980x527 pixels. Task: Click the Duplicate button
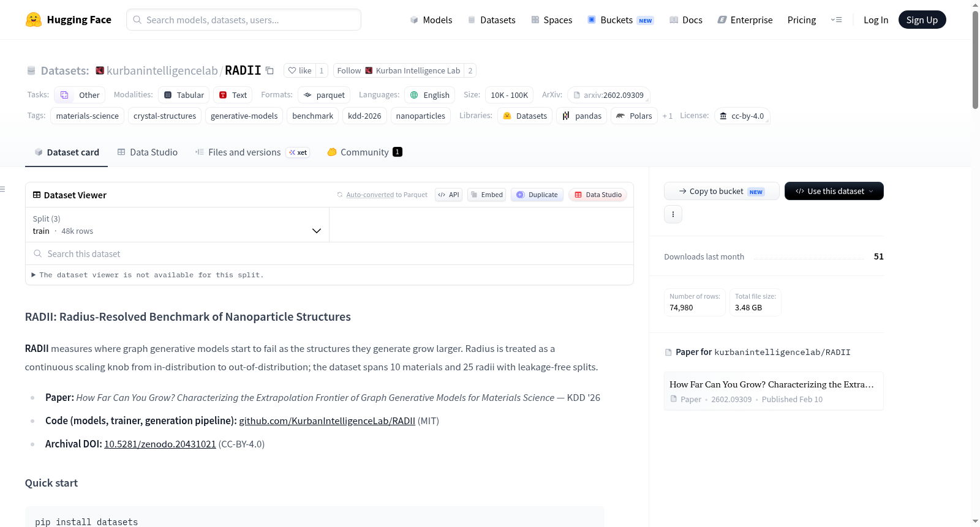coord(537,195)
